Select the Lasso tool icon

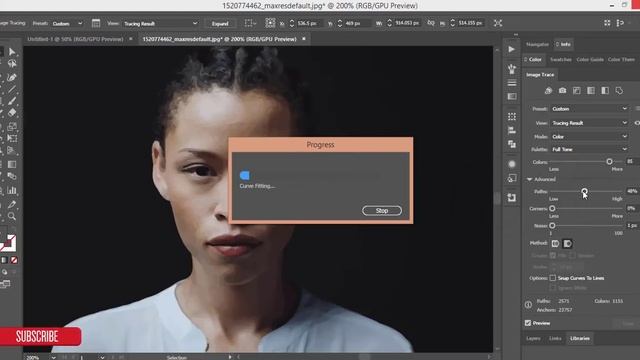(12, 64)
